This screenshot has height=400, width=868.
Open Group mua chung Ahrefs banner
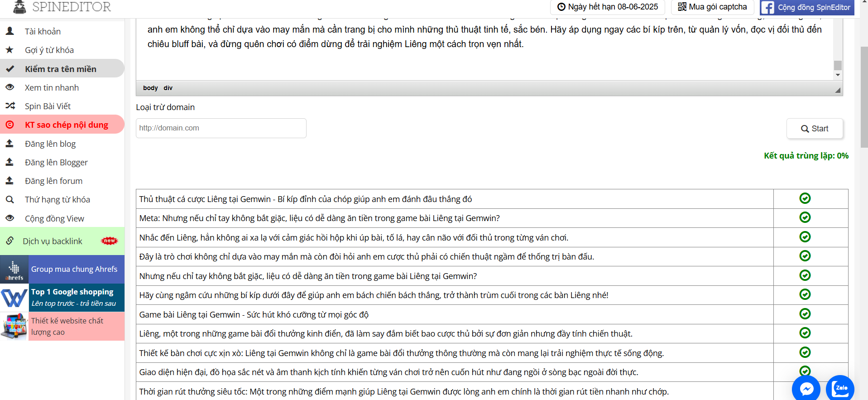[x=62, y=270]
